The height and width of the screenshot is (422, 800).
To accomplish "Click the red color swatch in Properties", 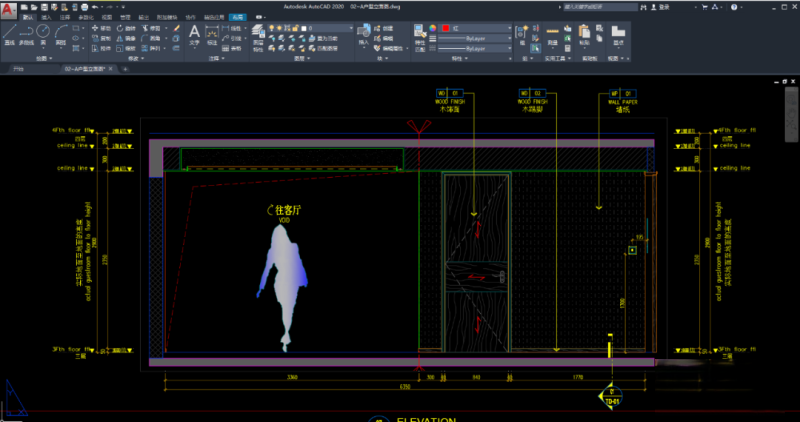I will (447, 28).
